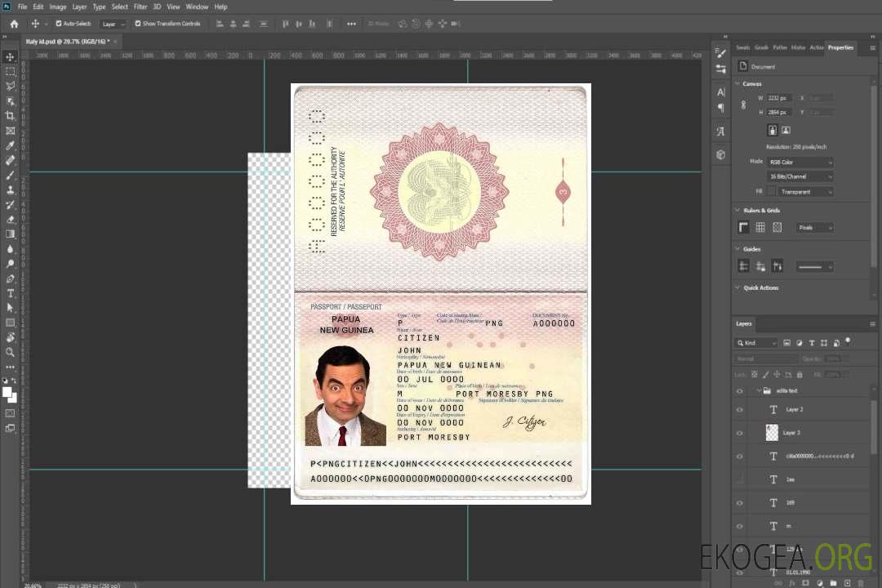The width and height of the screenshot is (882, 588).
Task: Open the Filter menu
Action: pos(140,7)
